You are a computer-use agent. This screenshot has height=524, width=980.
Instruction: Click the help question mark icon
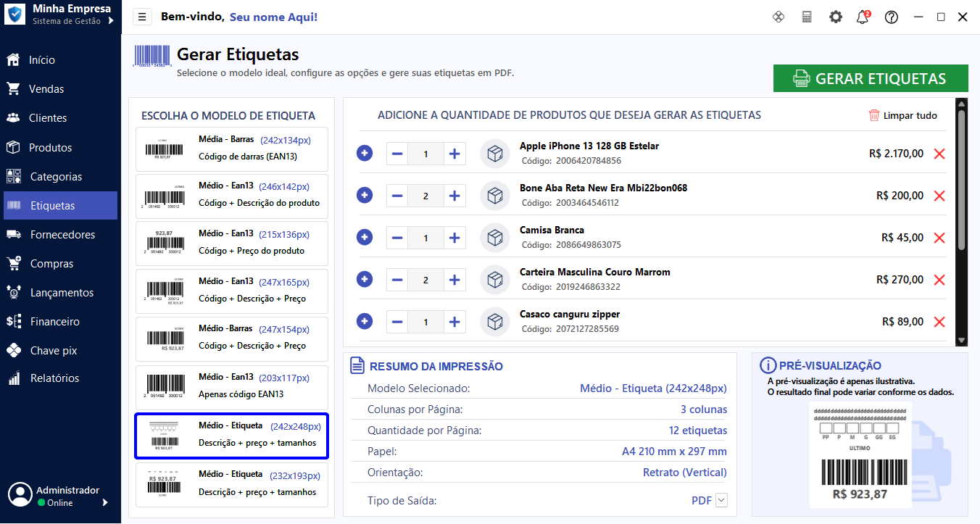coord(892,17)
